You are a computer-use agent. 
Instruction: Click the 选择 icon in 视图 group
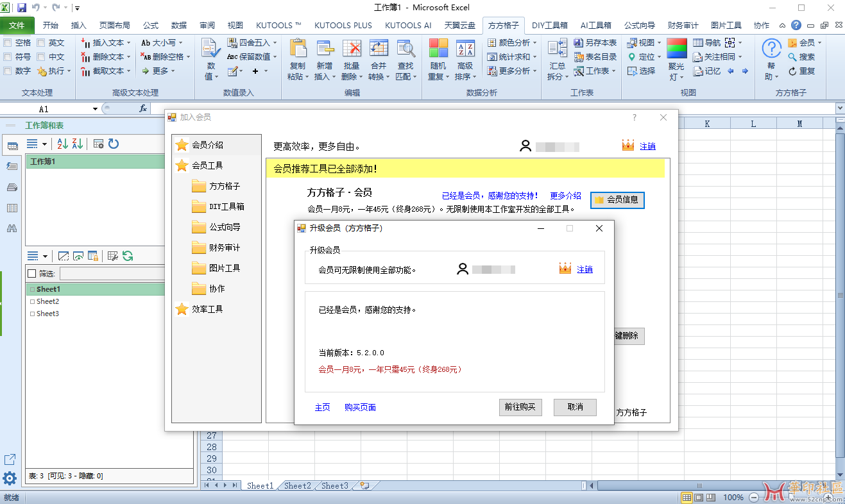pyautogui.click(x=631, y=71)
